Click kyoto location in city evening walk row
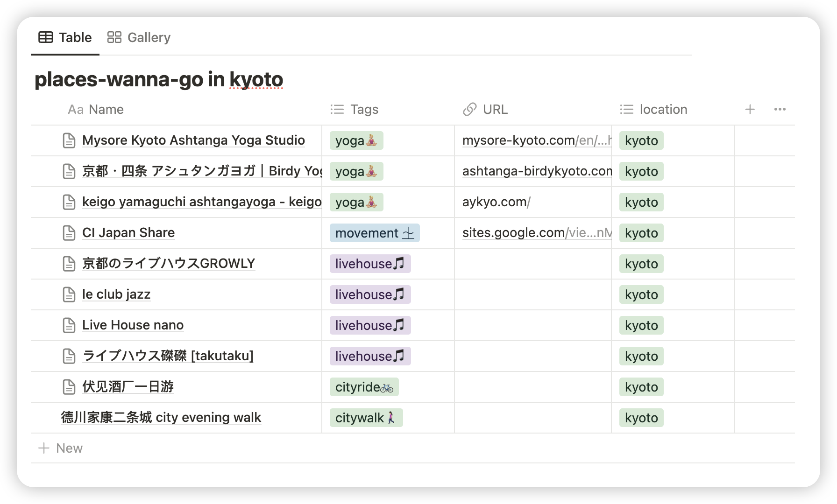This screenshot has width=837, height=504. pos(641,418)
